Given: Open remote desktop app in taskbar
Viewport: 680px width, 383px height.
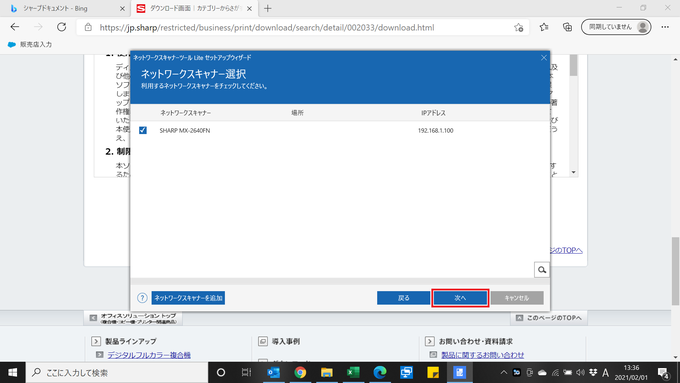Looking at the screenshot, I should click(406, 373).
